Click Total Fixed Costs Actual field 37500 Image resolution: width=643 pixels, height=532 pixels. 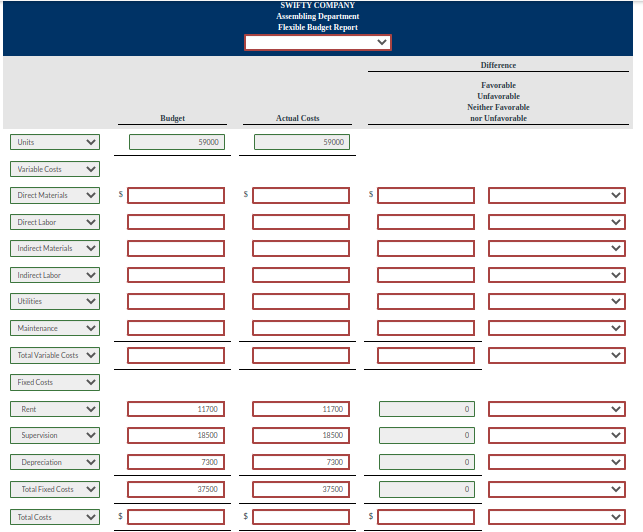coord(301,489)
